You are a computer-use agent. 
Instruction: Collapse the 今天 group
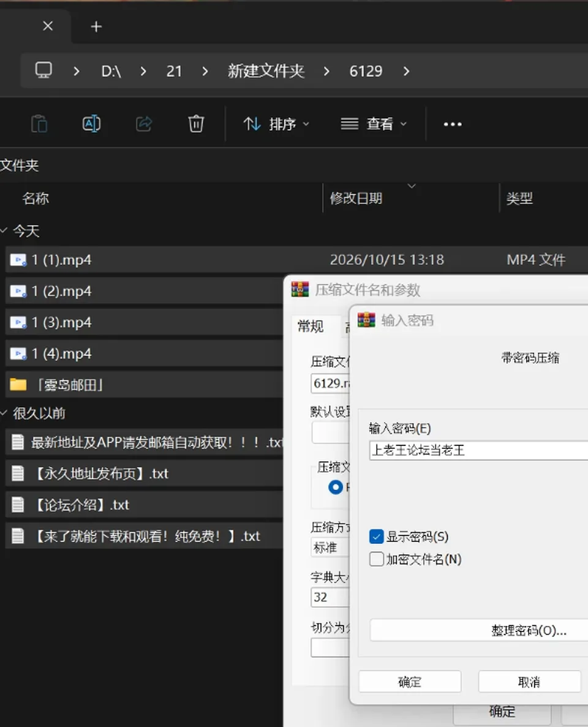[x=4, y=230]
